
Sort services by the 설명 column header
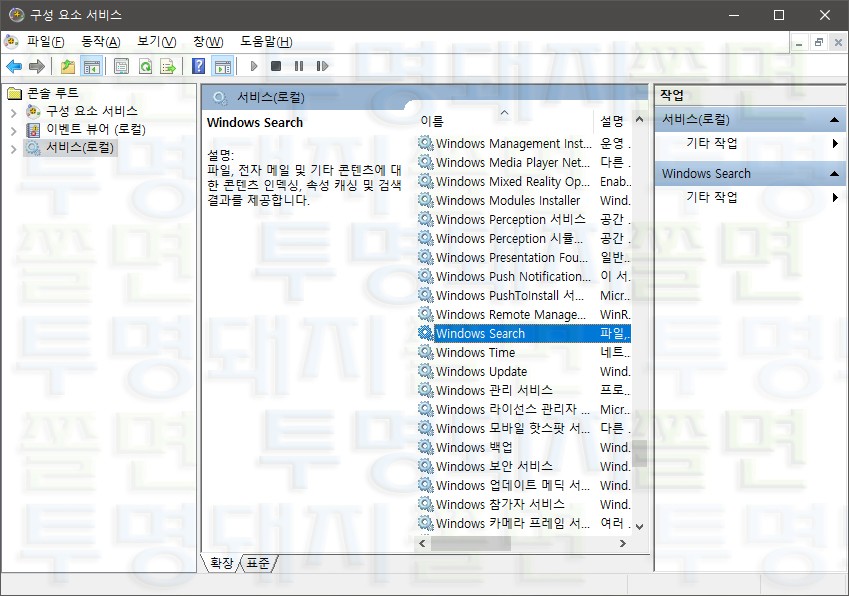tap(612, 121)
